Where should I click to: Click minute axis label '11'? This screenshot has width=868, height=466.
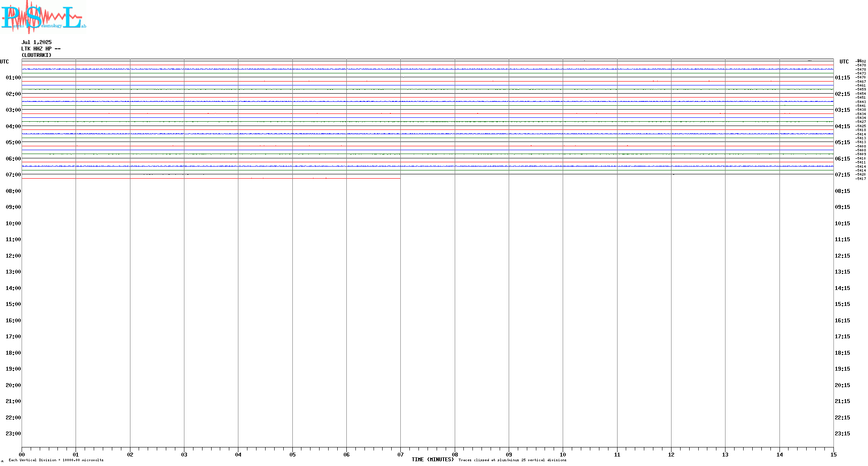617,455
